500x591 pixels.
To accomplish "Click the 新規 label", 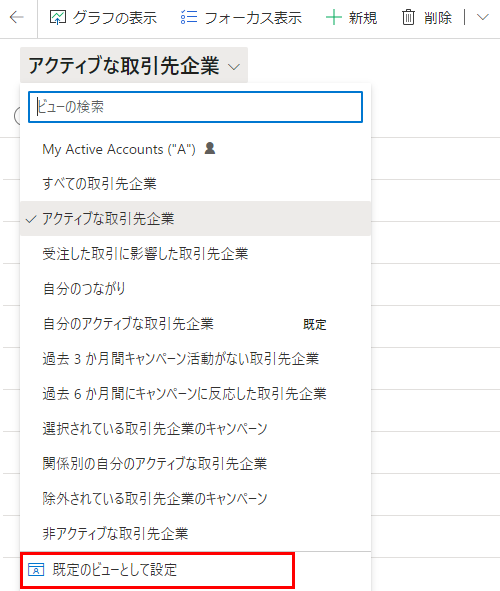I will tap(363, 18).
